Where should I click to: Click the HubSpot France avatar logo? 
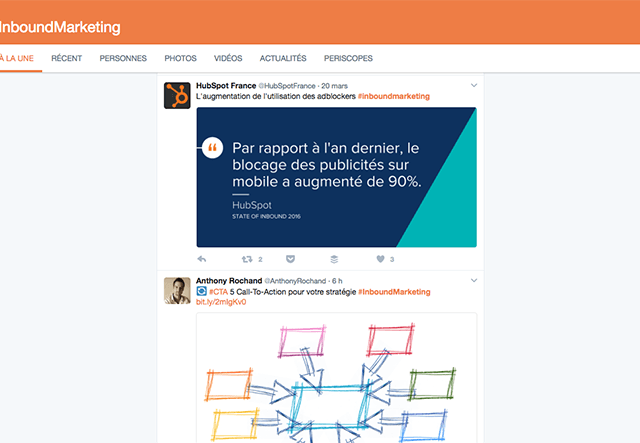click(x=177, y=96)
